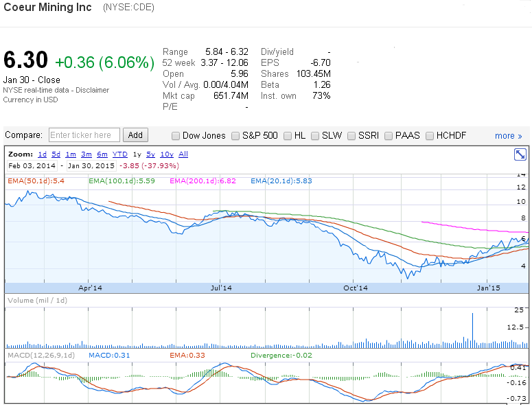Click the large volume spike bar
Screen dimensions: 532x405
tap(472, 330)
